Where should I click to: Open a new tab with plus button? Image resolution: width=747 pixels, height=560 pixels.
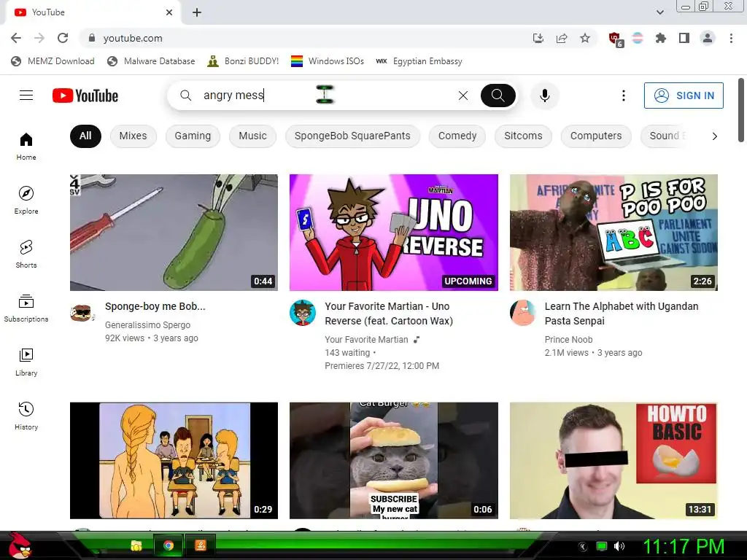[x=197, y=12]
